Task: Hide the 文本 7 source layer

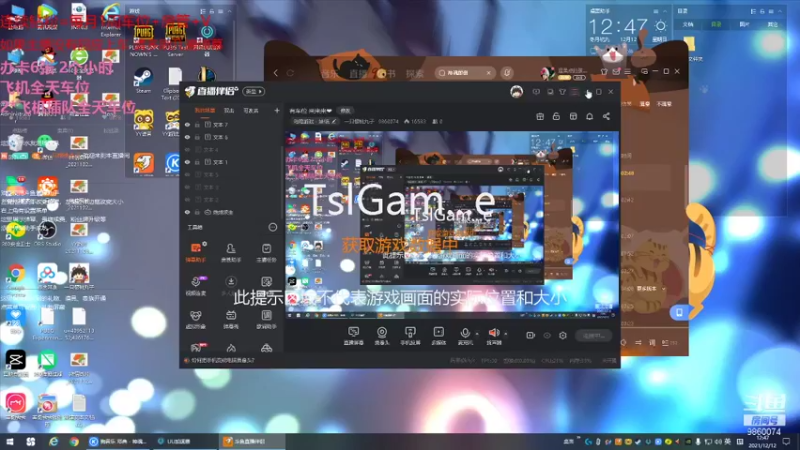Action: 188,124
